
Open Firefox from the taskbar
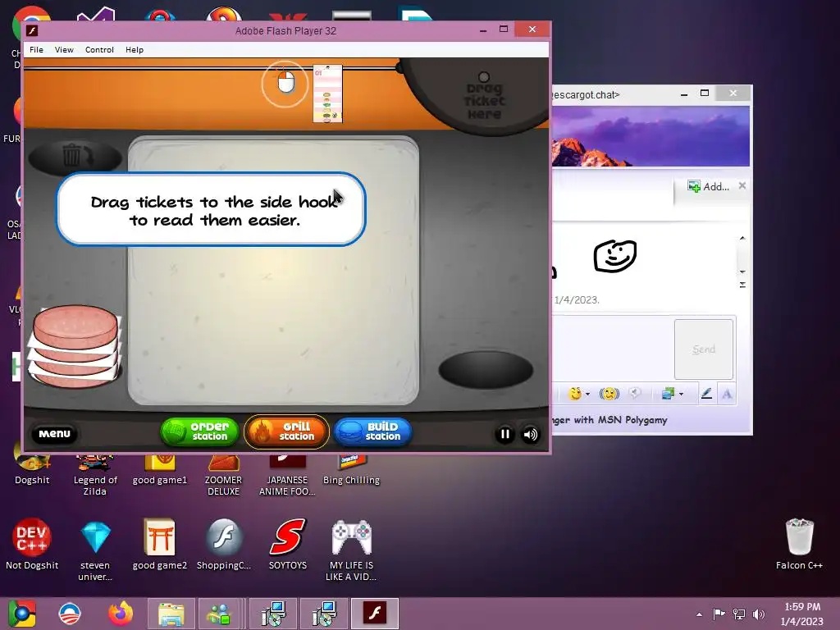pos(121,614)
